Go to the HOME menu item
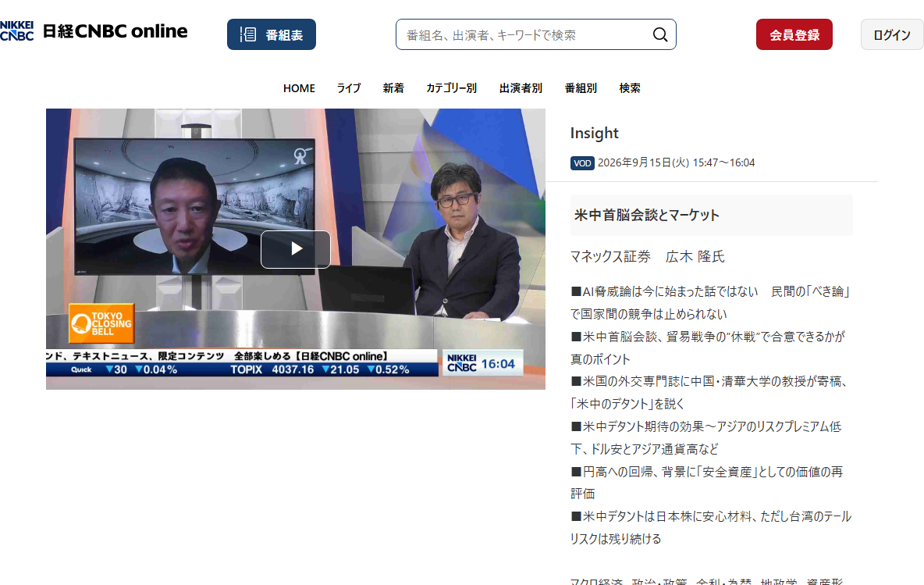This screenshot has width=924, height=585. (x=299, y=88)
